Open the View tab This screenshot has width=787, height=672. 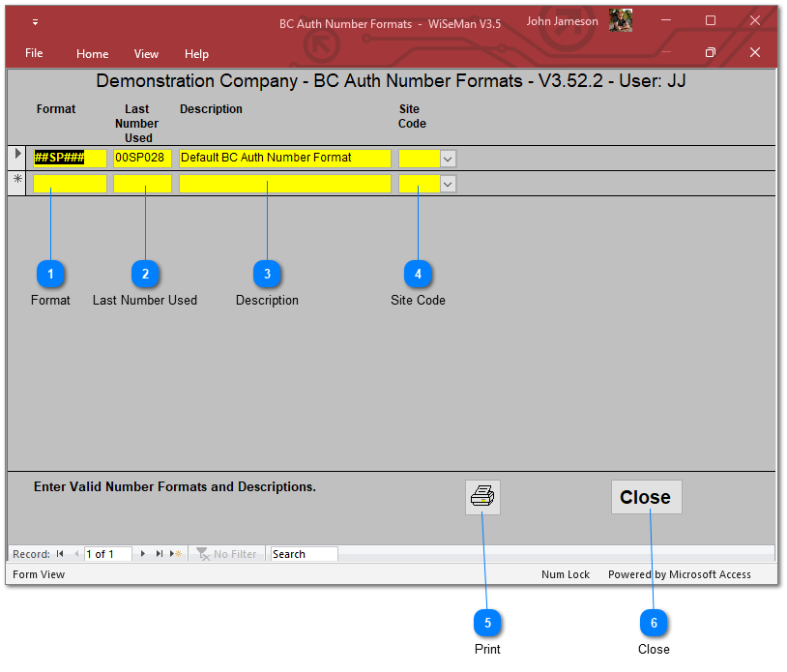coord(146,54)
